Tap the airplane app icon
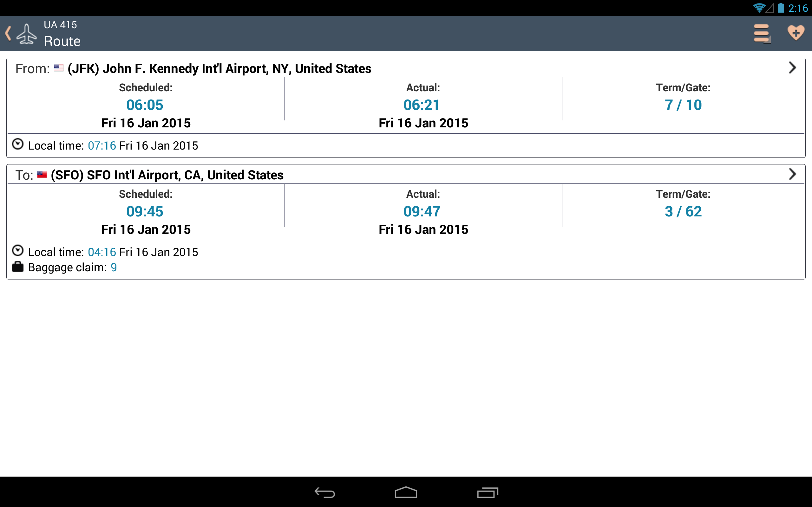 pyautogui.click(x=27, y=34)
